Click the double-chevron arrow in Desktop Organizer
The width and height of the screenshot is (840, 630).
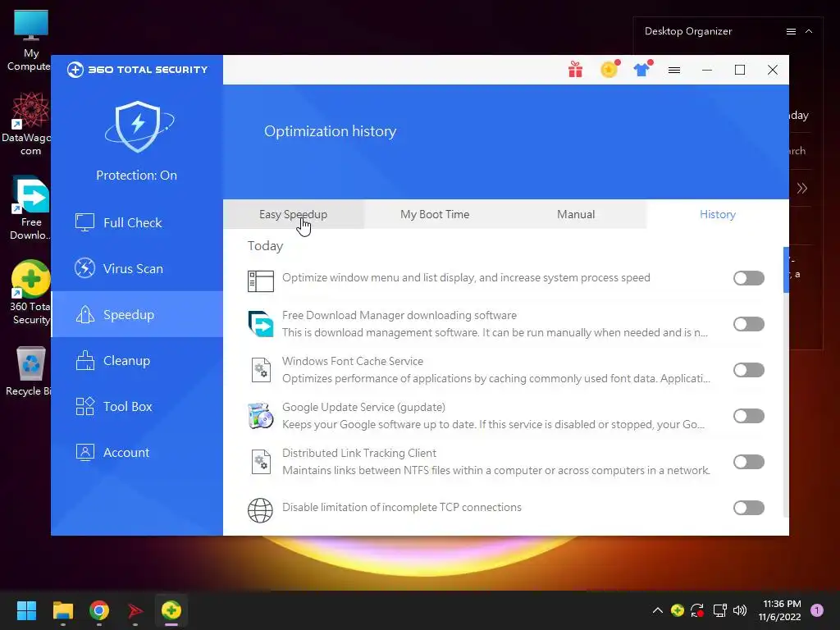tap(802, 188)
